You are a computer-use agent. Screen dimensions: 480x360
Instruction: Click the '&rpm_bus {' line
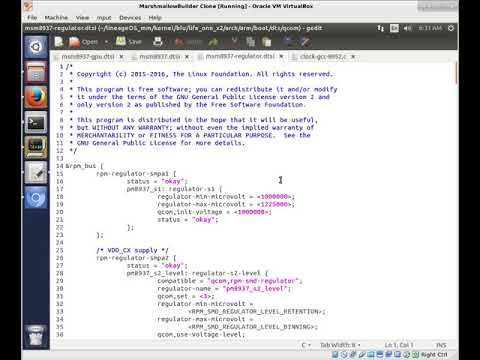(85, 166)
